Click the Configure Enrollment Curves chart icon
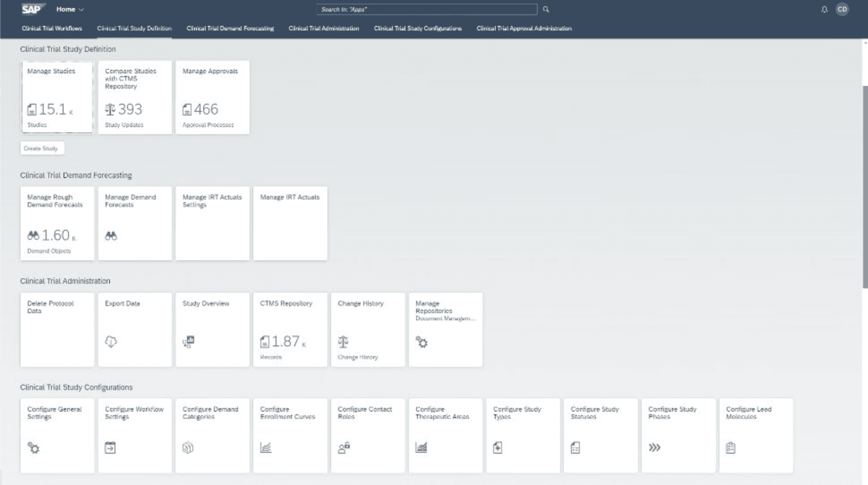Image resolution: width=868 pixels, height=485 pixels. click(x=266, y=447)
